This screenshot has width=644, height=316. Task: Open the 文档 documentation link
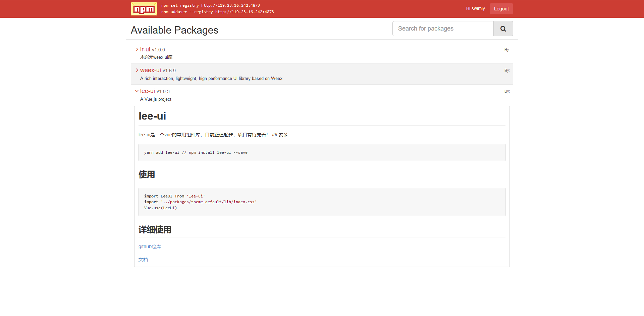coord(143,260)
